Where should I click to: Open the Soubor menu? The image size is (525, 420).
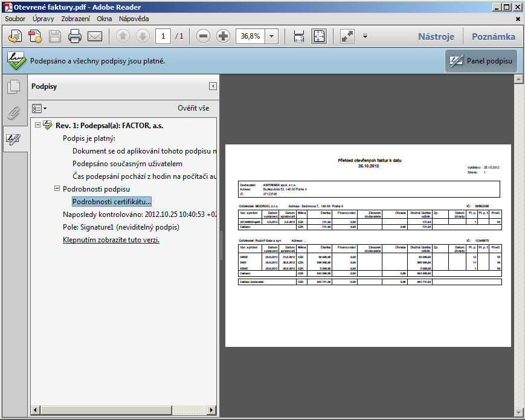pos(15,19)
